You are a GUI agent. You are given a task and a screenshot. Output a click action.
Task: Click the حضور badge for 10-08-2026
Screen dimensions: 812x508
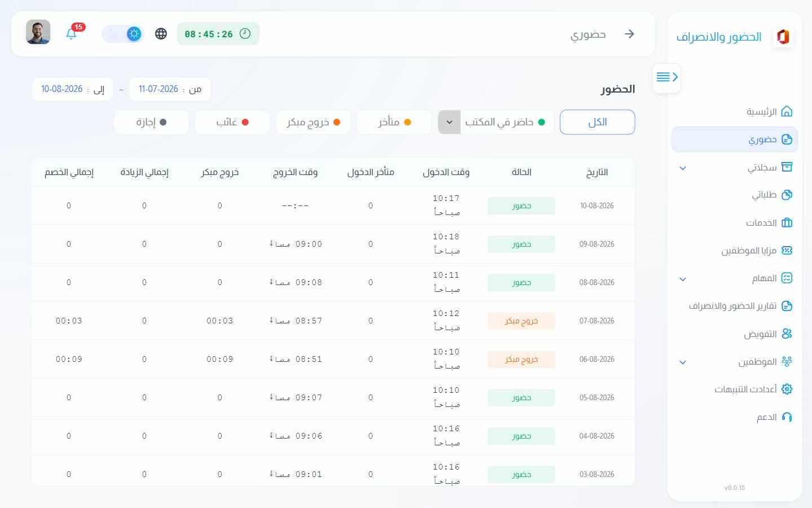pos(521,206)
